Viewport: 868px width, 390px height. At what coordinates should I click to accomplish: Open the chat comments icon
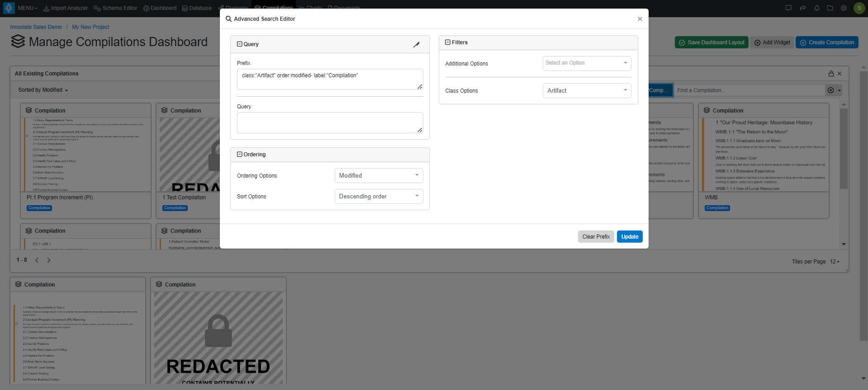coord(788,8)
